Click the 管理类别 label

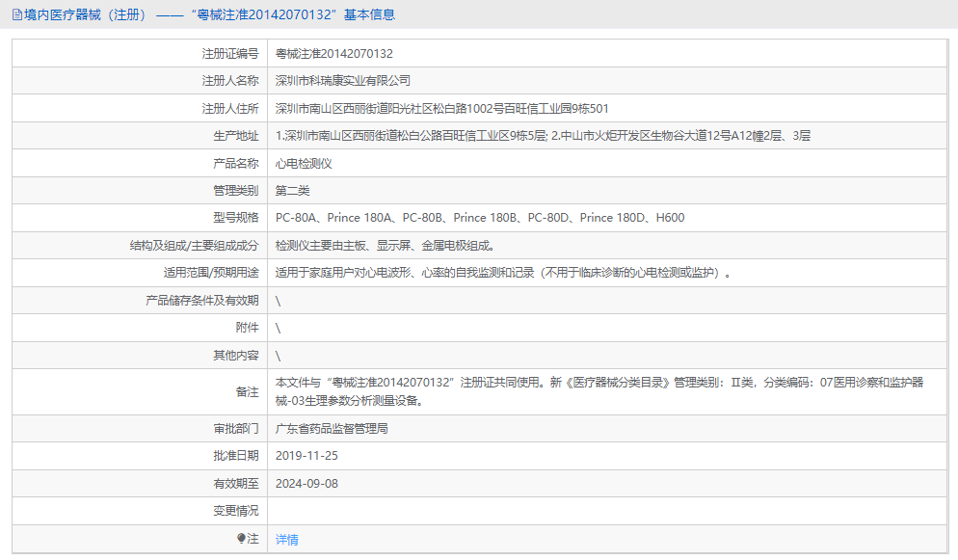click(x=236, y=191)
